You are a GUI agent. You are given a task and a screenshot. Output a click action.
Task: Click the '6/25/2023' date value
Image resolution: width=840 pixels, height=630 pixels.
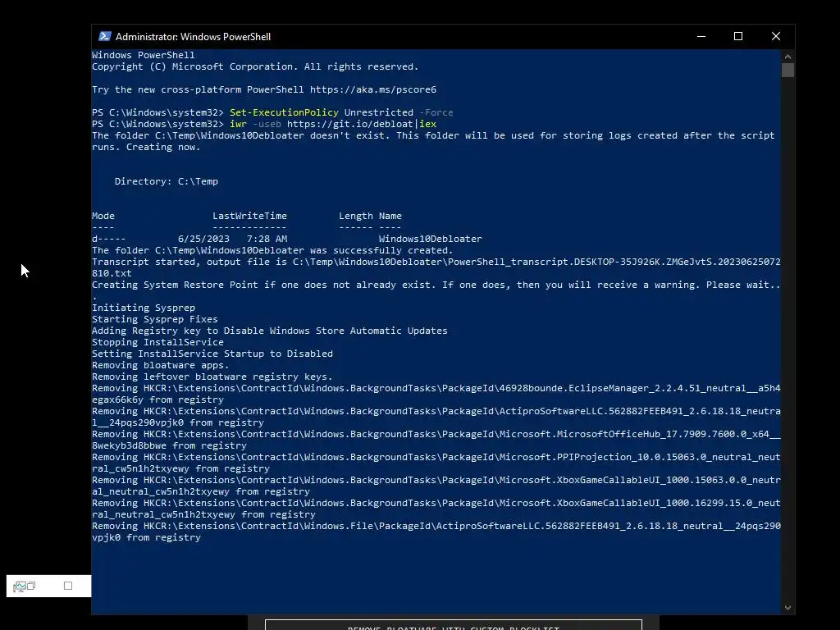tap(203, 239)
